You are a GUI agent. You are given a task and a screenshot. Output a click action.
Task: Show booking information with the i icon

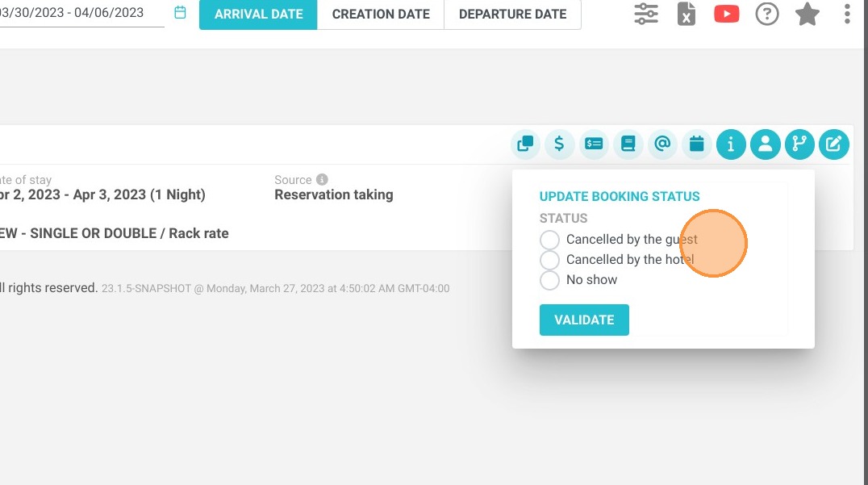731,144
